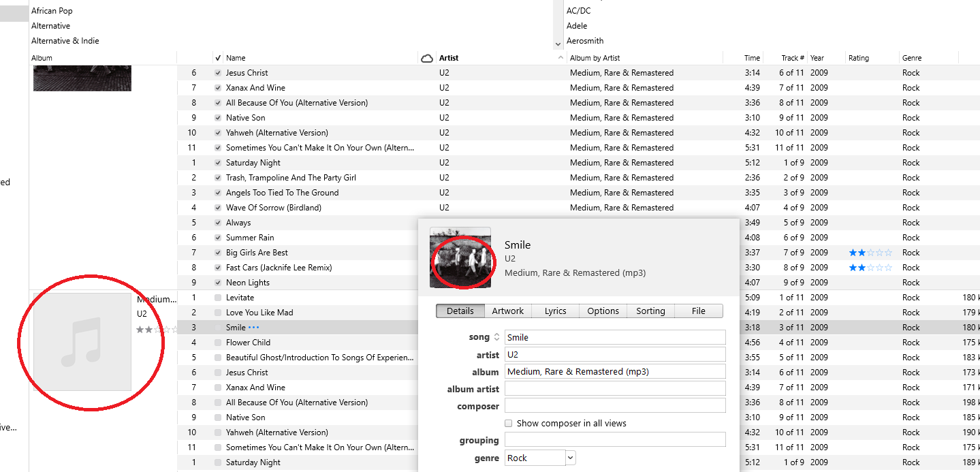Click the blank music note album artwork
The height and width of the screenshot is (472, 980).
click(82, 342)
